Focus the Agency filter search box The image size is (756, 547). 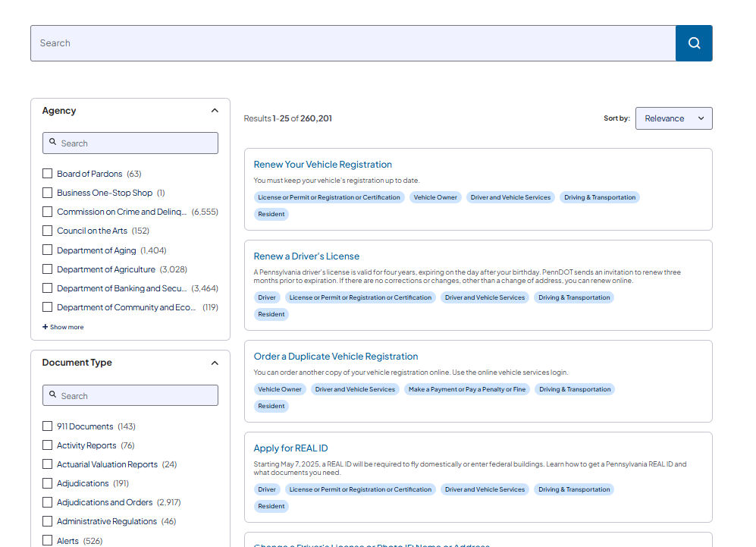130,143
